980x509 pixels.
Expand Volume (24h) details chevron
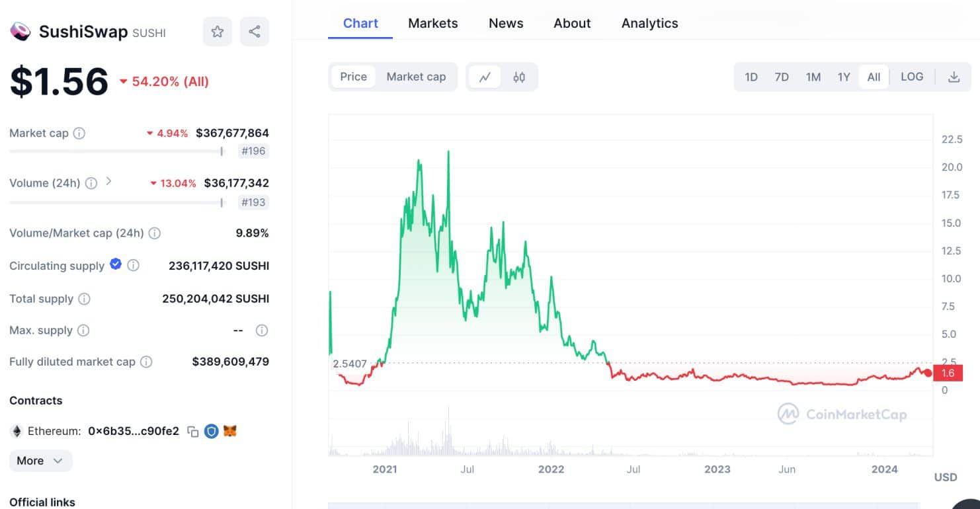tap(109, 181)
